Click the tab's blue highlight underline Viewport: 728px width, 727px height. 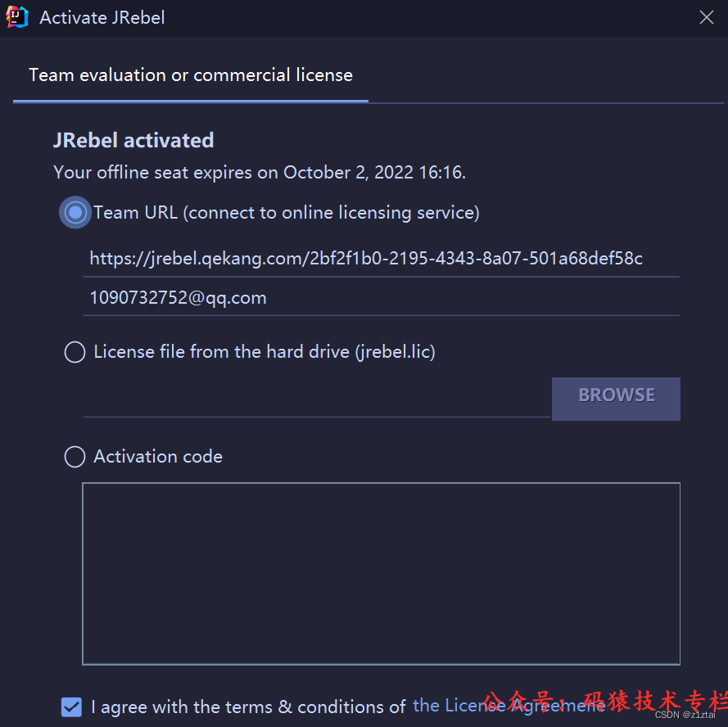click(190, 101)
